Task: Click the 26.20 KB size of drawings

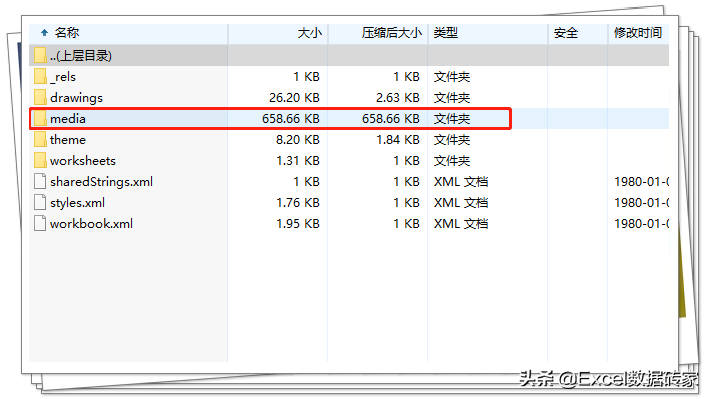Action: [x=294, y=98]
